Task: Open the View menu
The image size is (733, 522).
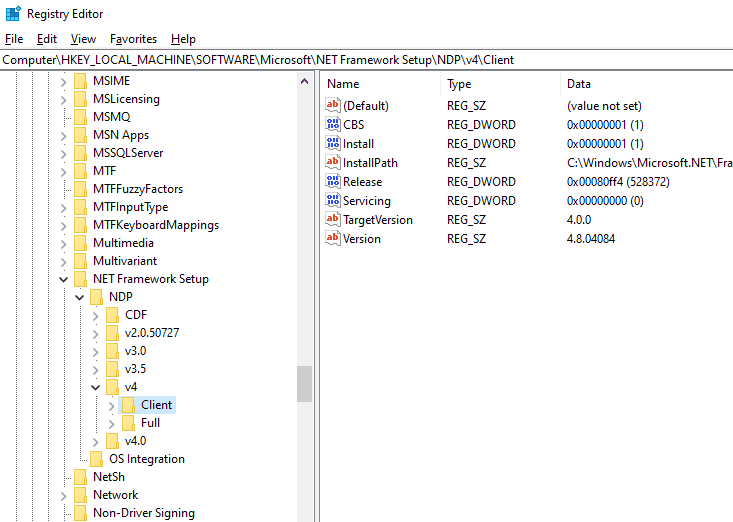Action: [83, 39]
